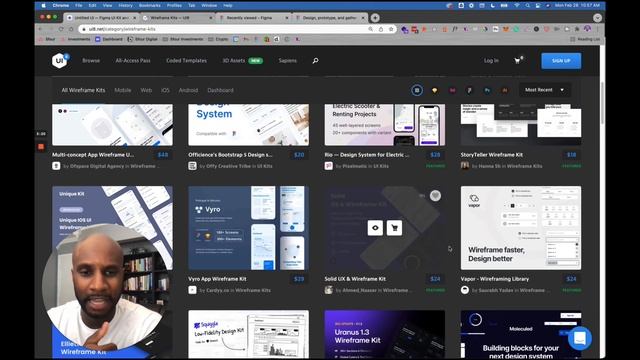Click the share icon in address bar

[x=381, y=29]
